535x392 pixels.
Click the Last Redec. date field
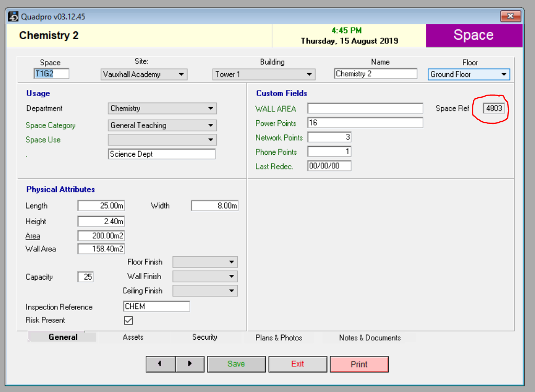(329, 166)
